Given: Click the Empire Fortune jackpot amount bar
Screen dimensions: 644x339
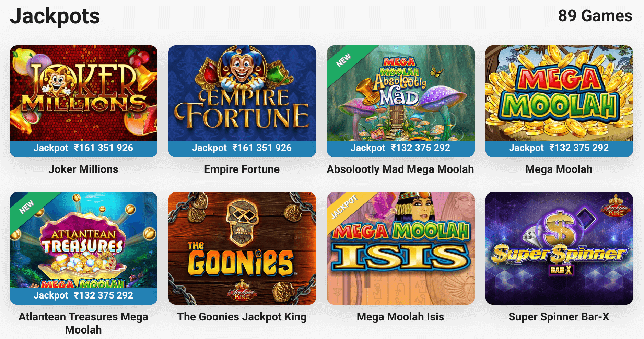Looking at the screenshot, I should click(242, 149).
